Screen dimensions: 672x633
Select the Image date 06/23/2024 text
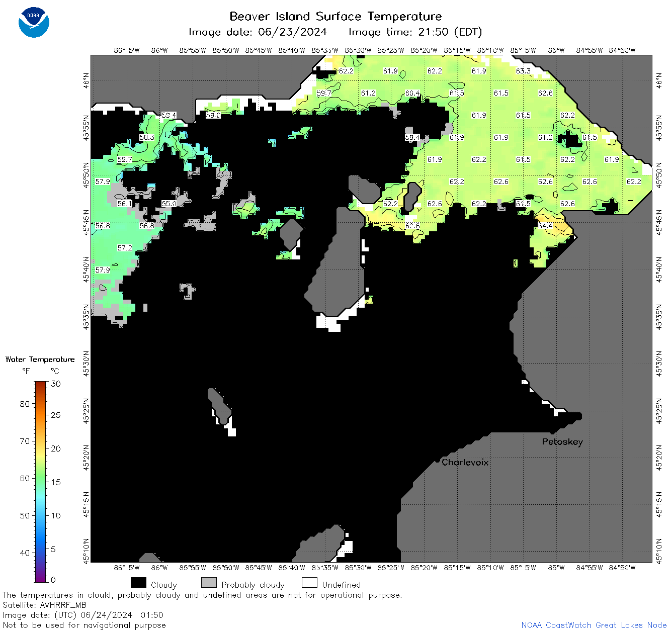258,32
